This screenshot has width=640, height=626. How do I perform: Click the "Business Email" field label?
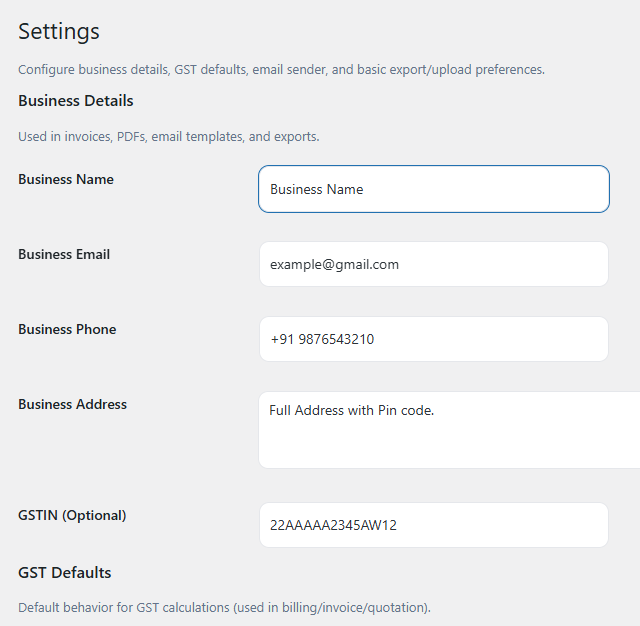pos(64,255)
